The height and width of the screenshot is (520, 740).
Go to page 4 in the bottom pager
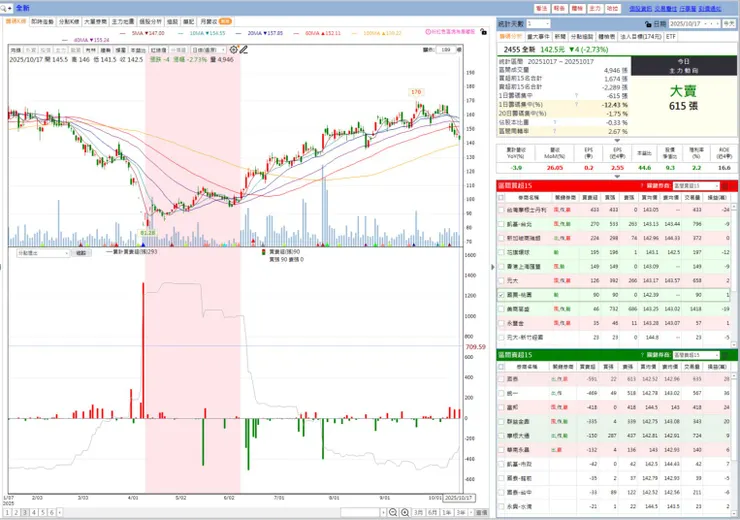click(34, 512)
